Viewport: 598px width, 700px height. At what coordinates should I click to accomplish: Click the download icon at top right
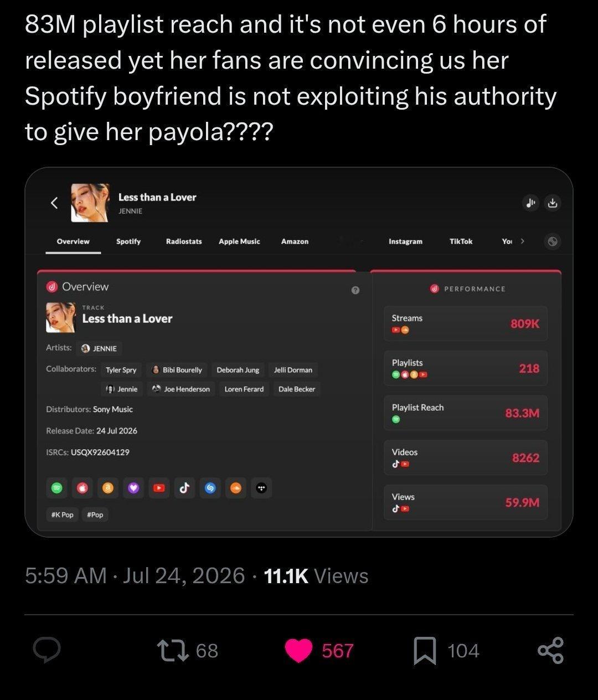coord(553,203)
